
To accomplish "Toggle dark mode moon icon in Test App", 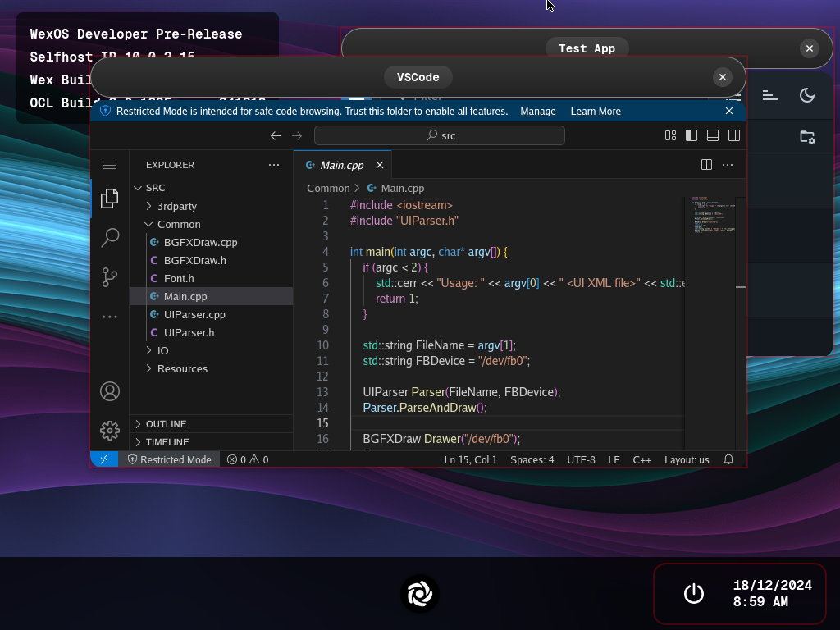I will tap(807, 95).
